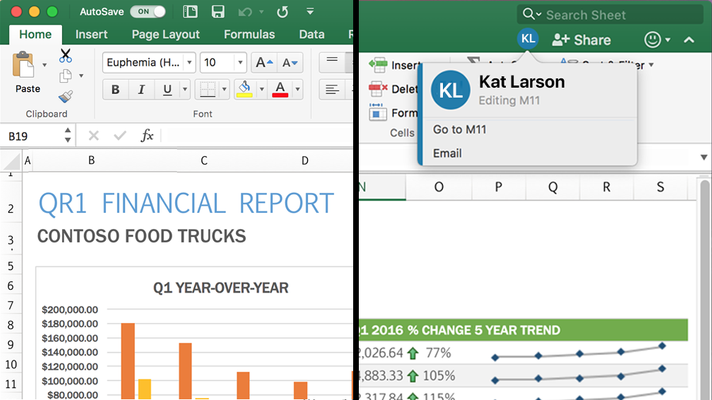Toggle Bold formatting
Screen dimensions: 712x400
[x=115, y=89]
